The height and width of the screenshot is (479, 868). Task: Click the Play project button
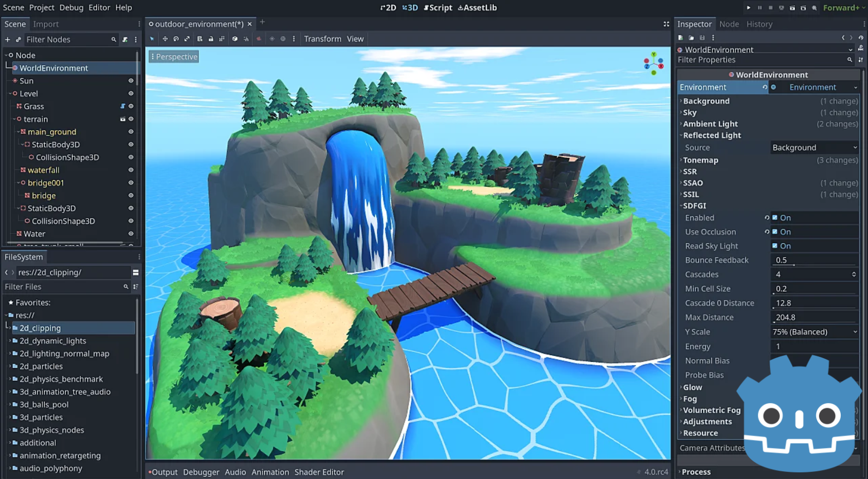tap(748, 8)
